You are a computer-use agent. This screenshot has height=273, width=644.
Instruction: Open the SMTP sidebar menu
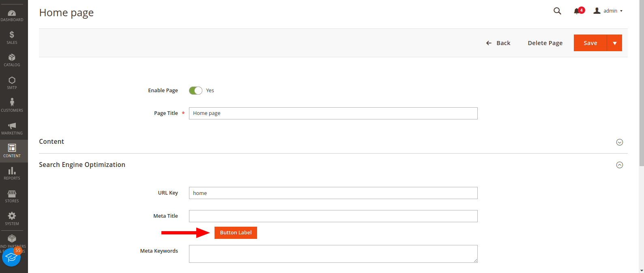click(12, 83)
